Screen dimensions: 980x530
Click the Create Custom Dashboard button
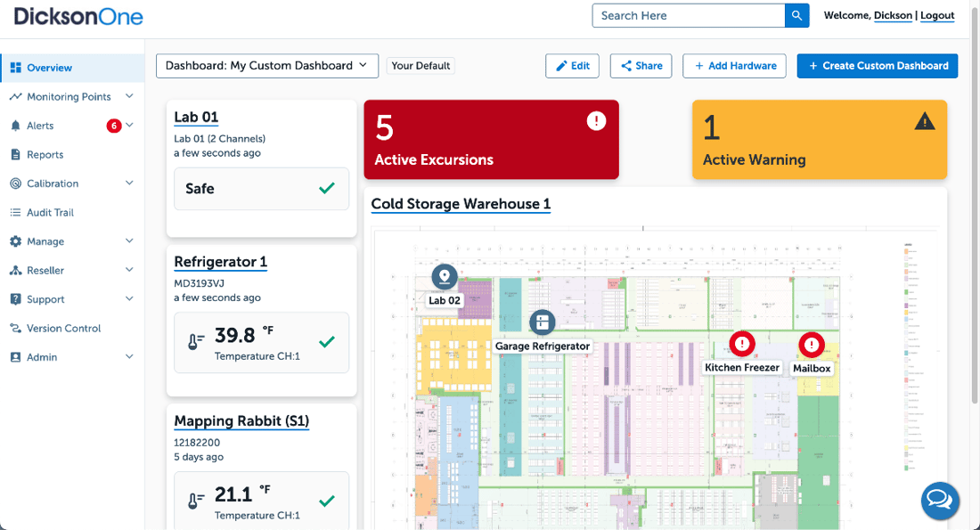click(877, 65)
